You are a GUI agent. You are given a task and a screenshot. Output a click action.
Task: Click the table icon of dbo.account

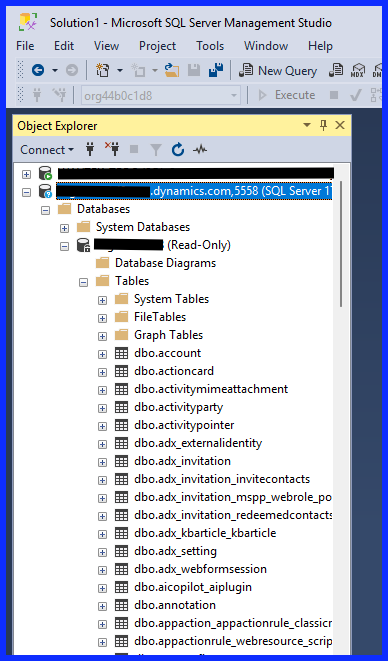pyautogui.click(x=121, y=353)
